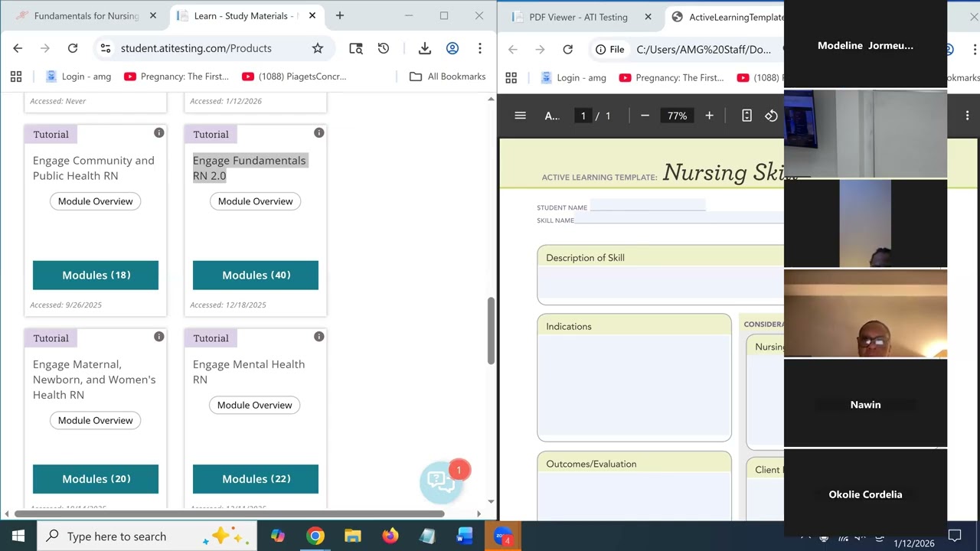Image resolution: width=980 pixels, height=551 pixels.
Task: Open Module Overview for Engage Fundamentals RN 2.0
Action: (256, 201)
